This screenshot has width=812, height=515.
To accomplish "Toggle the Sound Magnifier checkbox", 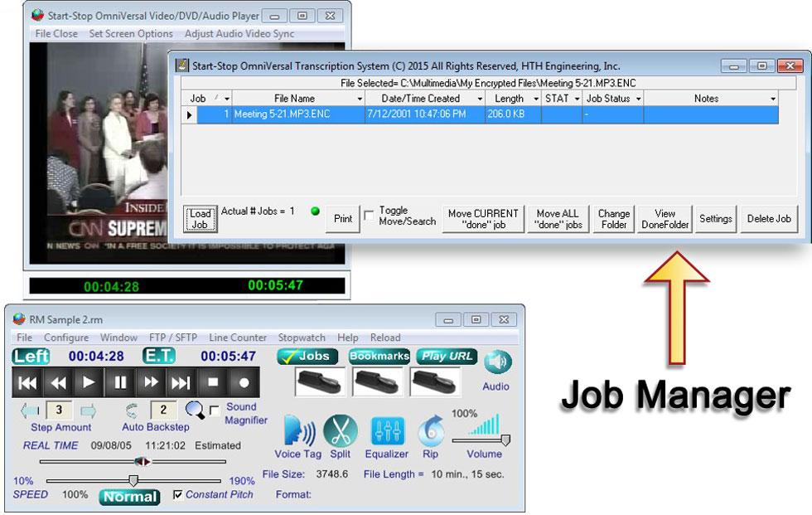I will [x=215, y=411].
